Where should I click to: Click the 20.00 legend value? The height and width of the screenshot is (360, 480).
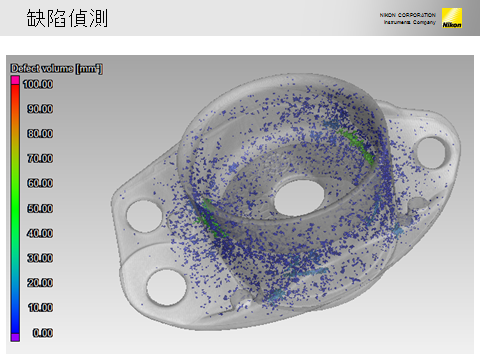point(40,283)
